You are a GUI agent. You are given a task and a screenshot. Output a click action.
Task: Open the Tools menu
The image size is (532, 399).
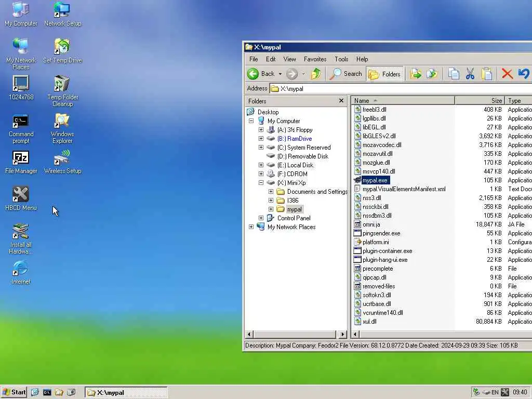pyautogui.click(x=341, y=59)
